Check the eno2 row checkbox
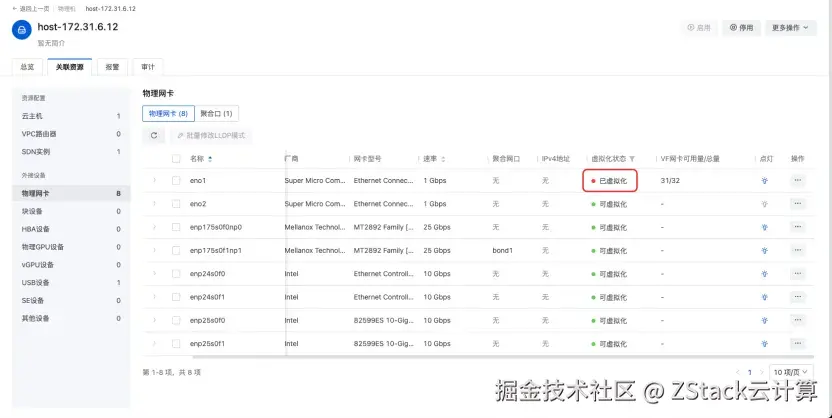The width and height of the screenshot is (832, 418). 176,204
